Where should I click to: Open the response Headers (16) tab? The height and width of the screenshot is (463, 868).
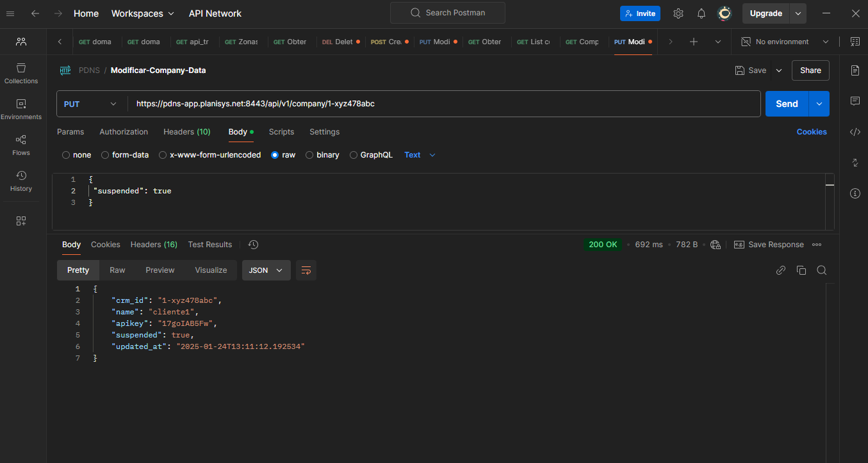click(154, 245)
